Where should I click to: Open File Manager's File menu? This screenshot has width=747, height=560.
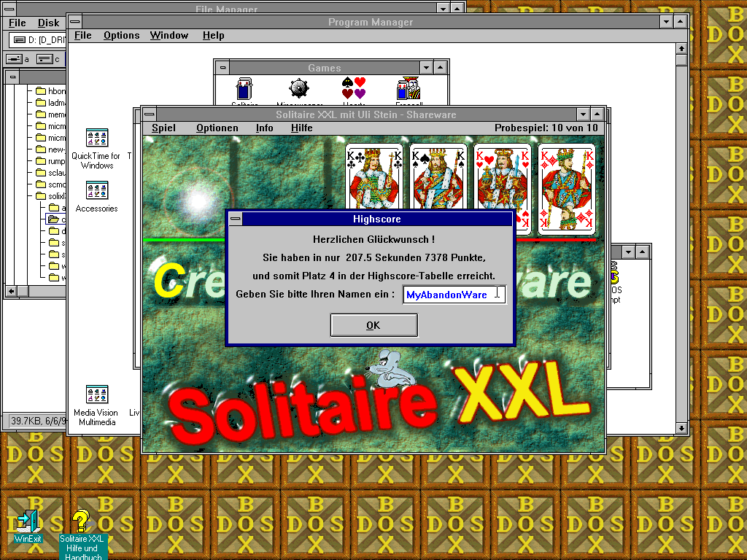click(18, 23)
